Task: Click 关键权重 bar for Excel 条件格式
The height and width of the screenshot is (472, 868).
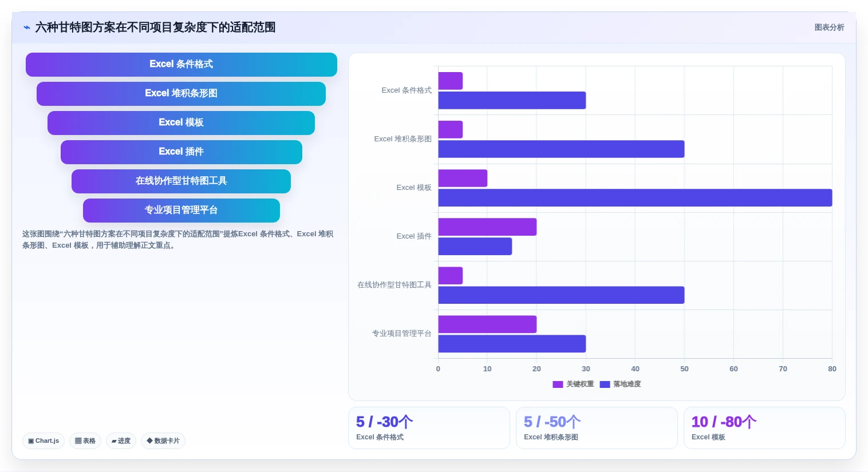Action: click(451, 81)
